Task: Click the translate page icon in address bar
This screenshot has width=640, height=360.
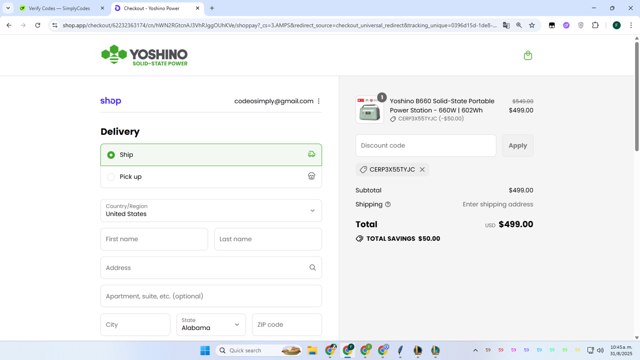Action: pyautogui.click(x=506, y=25)
